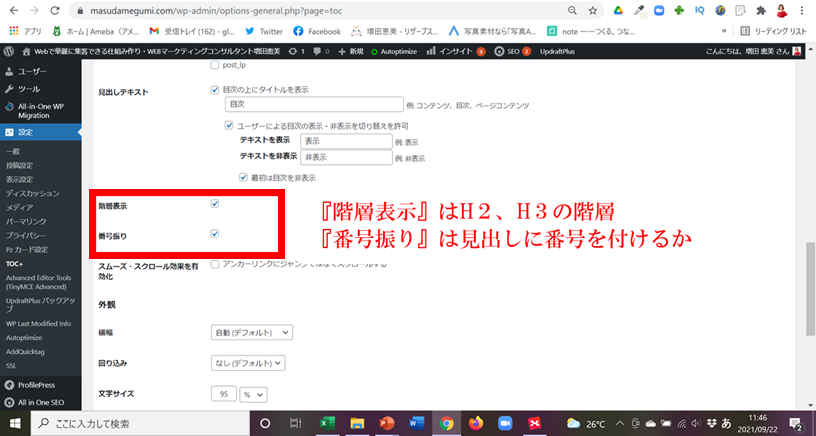The width and height of the screenshot is (816, 436).
Task: Open the Facebook bookmark
Action: click(317, 31)
